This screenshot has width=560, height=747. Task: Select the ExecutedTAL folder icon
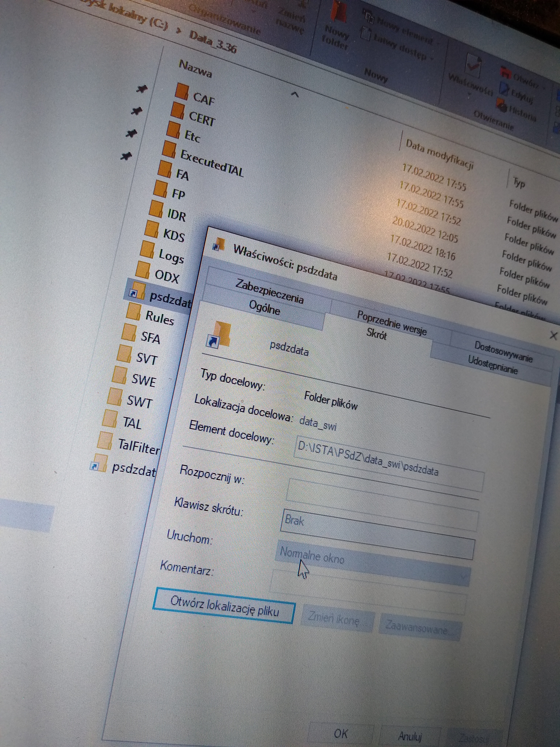pos(169,149)
